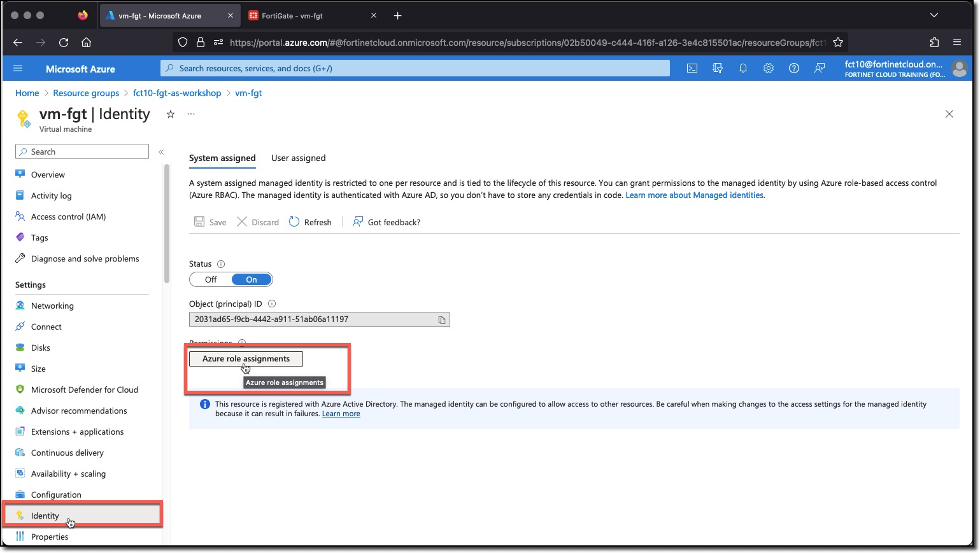Go to Resource groups breadcrumb
Viewport: 980px width, 553px height.
pos(86,93)
